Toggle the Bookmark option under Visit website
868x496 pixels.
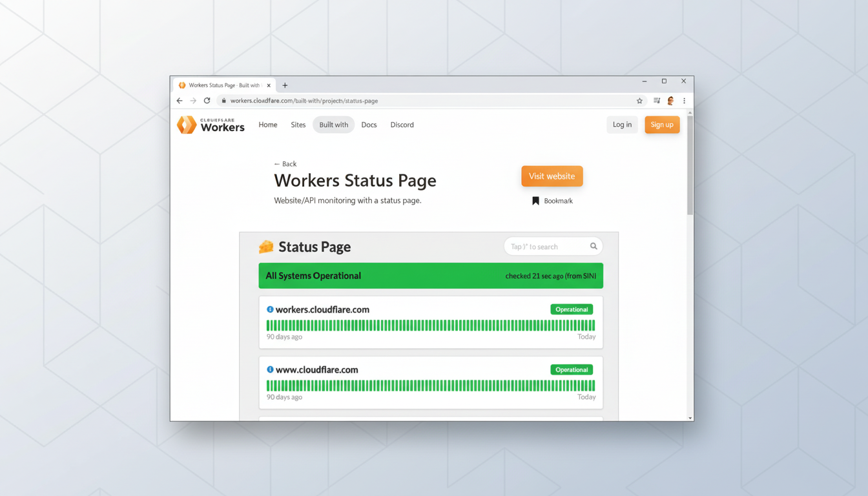click(x=552, y=201)
